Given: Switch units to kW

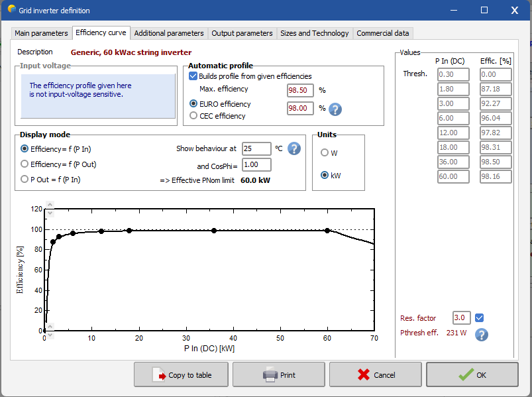Looking at the screenshot, I should (x=325, y=175).
